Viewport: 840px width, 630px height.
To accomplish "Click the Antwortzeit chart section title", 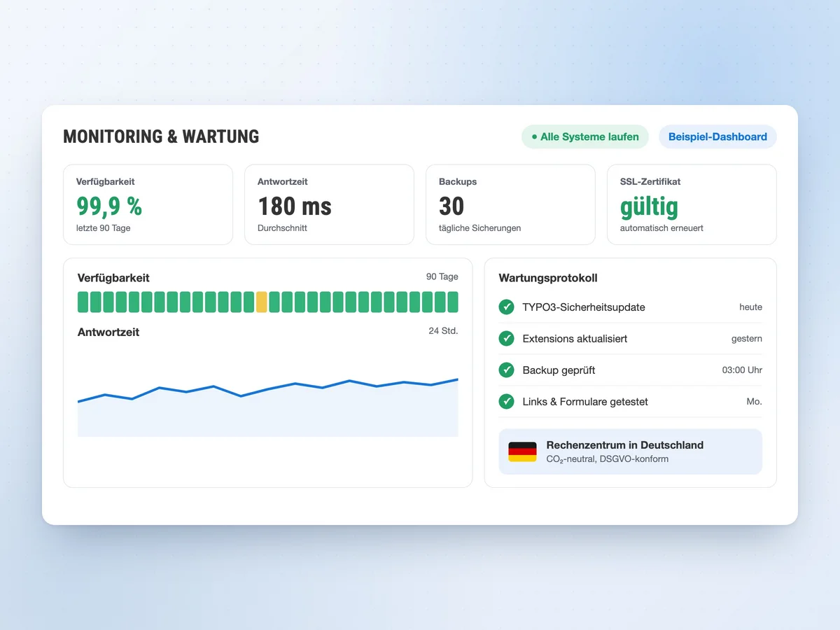I will 108,332.
